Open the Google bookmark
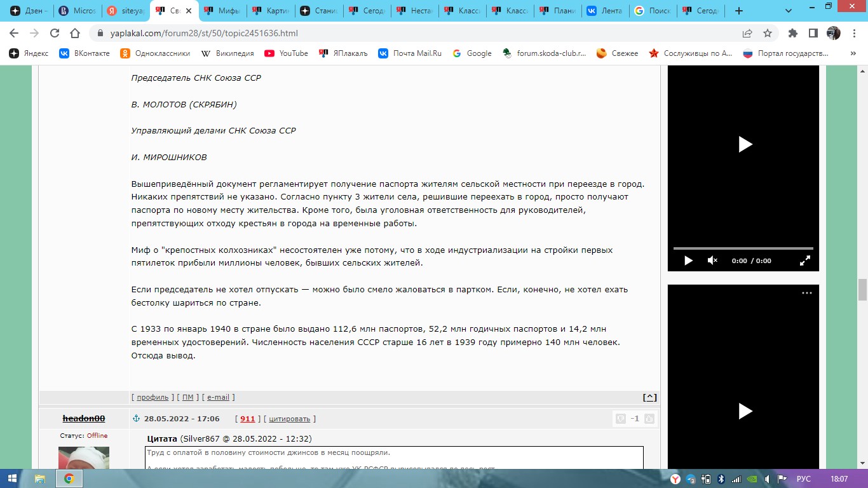This screenshot has height=488, width=868. [471, 53]
